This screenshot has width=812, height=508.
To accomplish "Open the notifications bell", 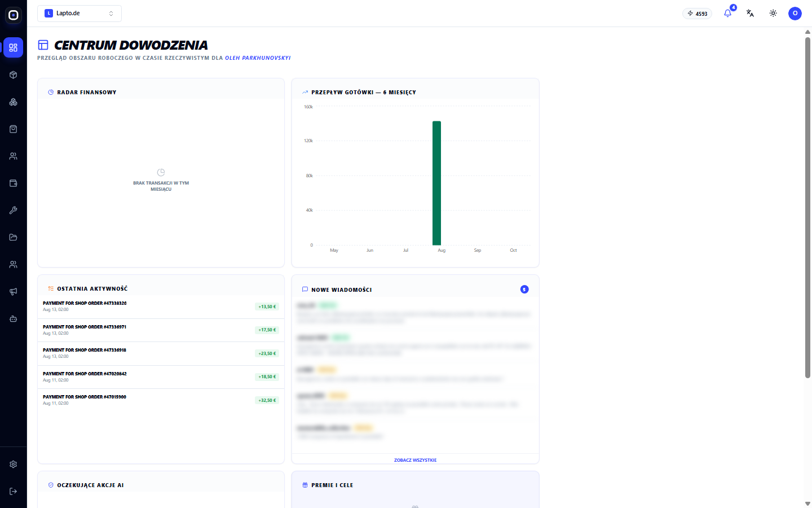I will coord(728,13).
